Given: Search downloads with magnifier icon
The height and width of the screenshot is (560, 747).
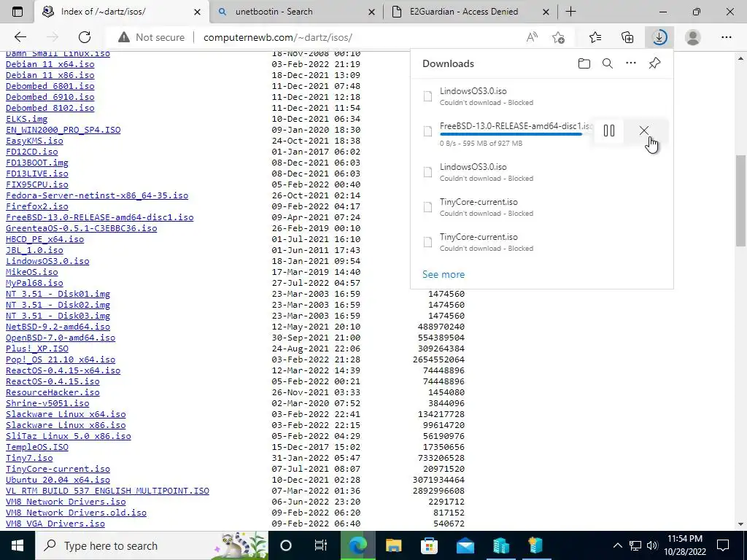Looking at the screenshot, I should pos(608,63).
